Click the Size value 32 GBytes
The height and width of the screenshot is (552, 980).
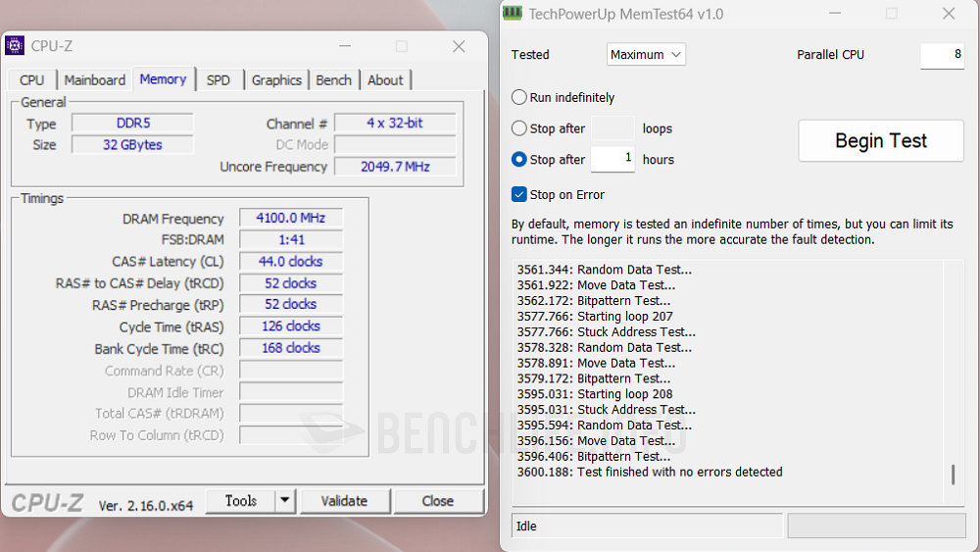pos(132,144)
